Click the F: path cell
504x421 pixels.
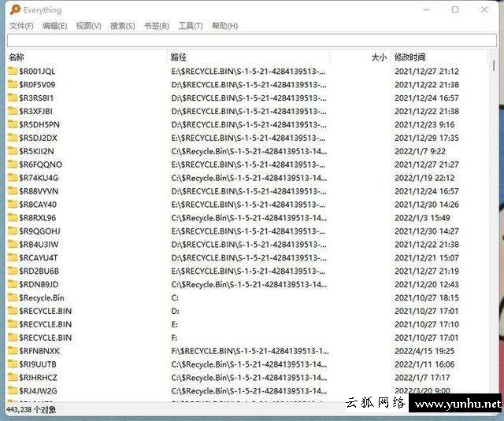(x=174, y=338)
